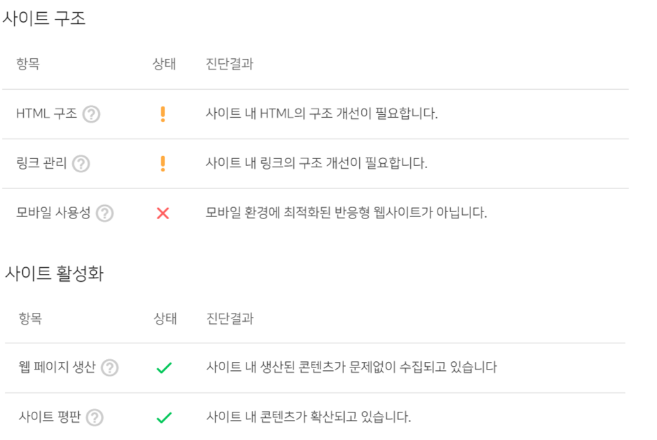The image size is (657, 440).
Task: Click orange warning icon for HTML 구조
Action: click(x=163, y=114)
